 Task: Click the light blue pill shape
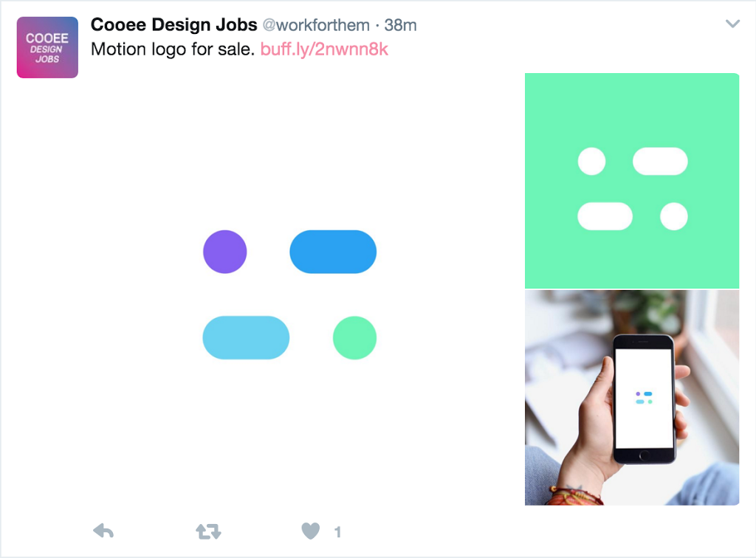pyautogui.click(x=246, y=338)
